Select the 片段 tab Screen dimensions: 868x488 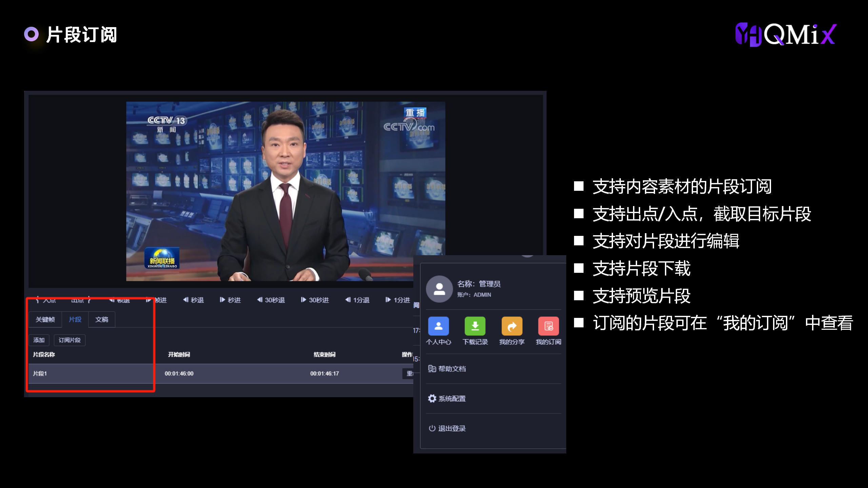coord(75,320)
